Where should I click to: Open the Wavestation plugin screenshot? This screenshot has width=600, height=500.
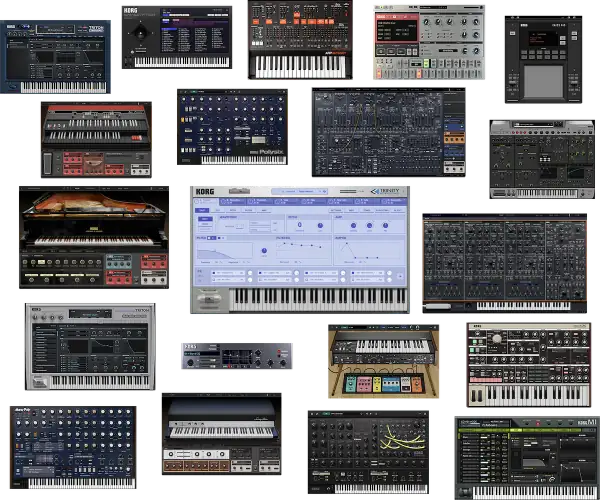177,37
